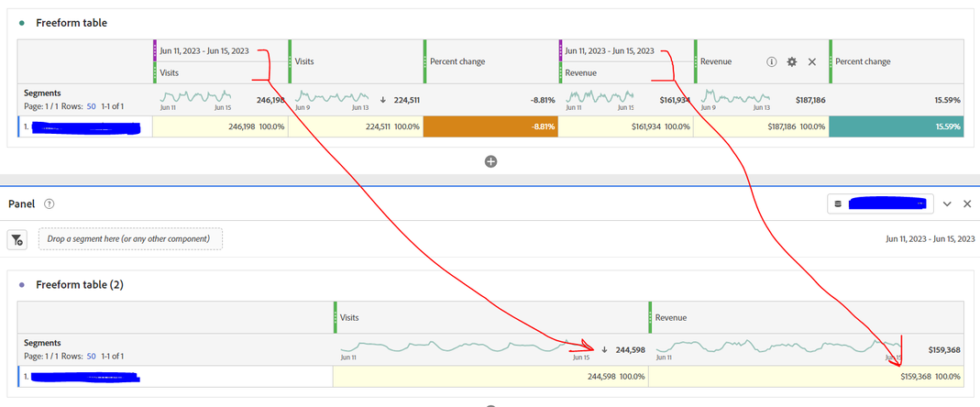Image resolution: width=980 pixels, height=407 pixels.
Task: Open the report suite dropdown
Action: coord(880,204)
